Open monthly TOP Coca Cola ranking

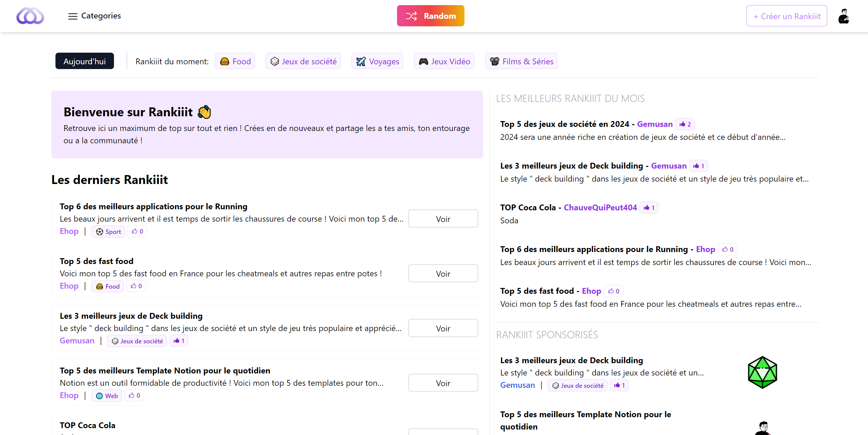point(528,208)
